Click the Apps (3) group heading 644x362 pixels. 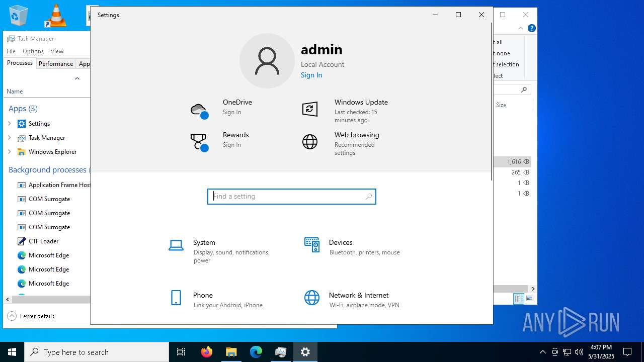[23, 109]
